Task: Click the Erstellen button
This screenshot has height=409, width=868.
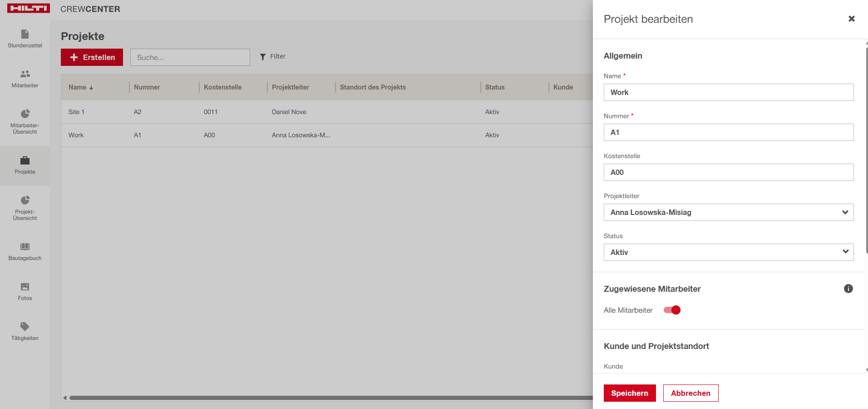Action: [92, 57]
